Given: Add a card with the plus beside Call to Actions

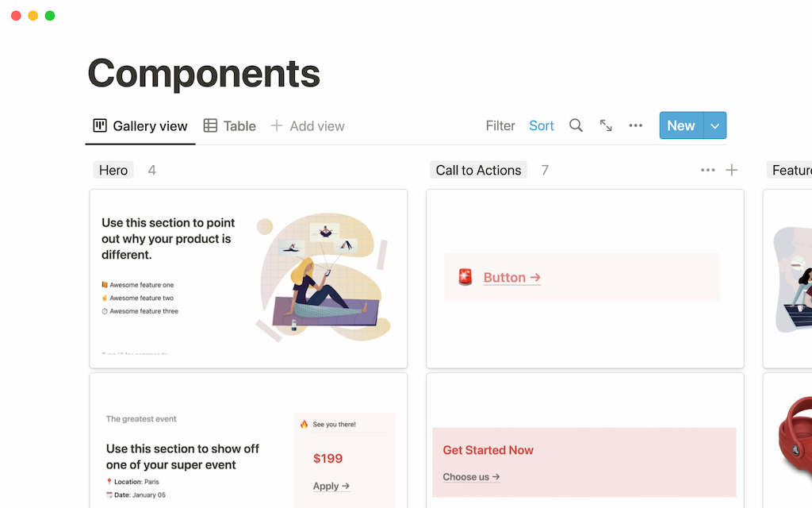Looking at the screenshot, I should pos(731,170).
